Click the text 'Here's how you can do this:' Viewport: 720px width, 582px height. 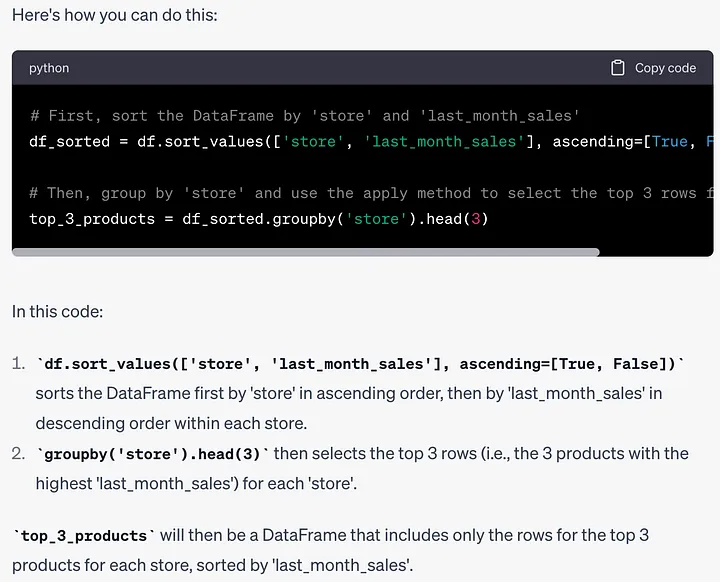(115, 15)
